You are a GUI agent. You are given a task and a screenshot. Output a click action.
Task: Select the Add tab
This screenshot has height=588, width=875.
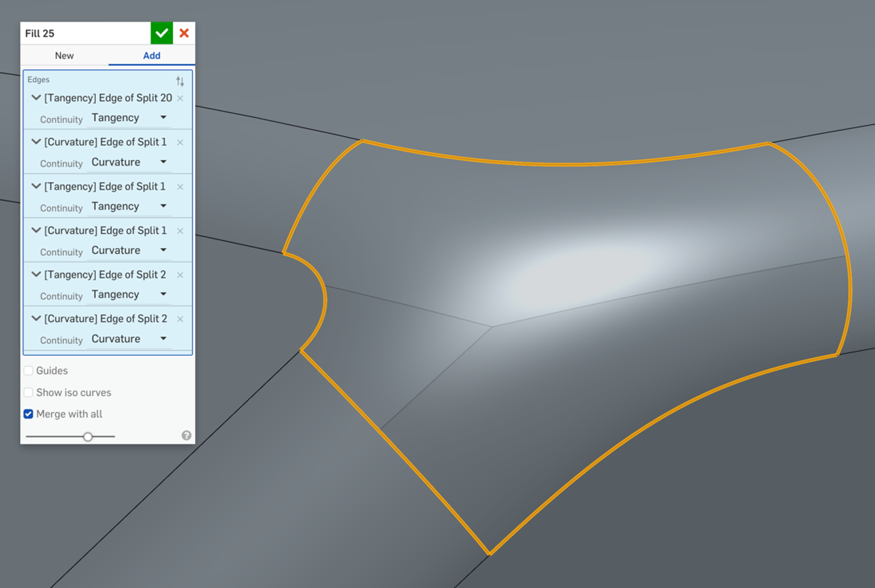151,55
